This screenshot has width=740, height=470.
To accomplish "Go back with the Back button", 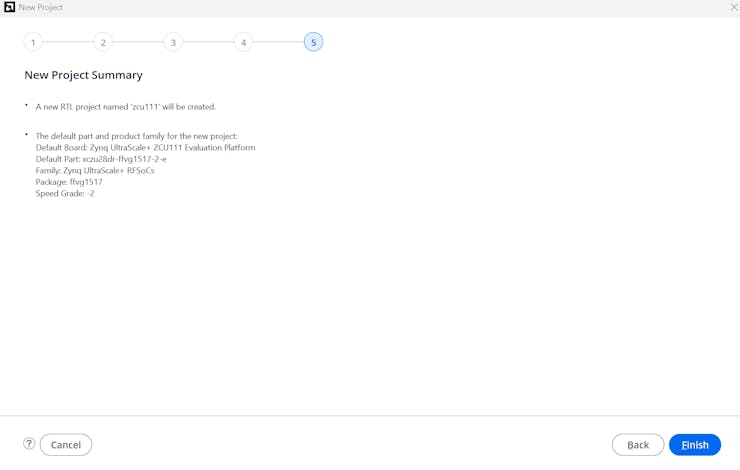I will coord(638,445).
